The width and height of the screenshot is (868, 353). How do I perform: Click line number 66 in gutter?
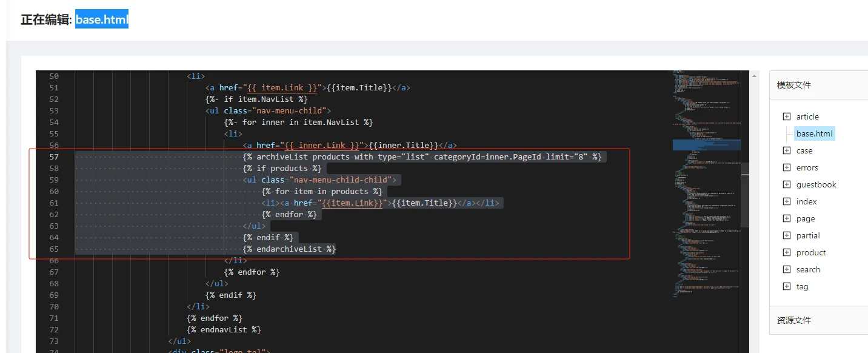coord(55,261)
